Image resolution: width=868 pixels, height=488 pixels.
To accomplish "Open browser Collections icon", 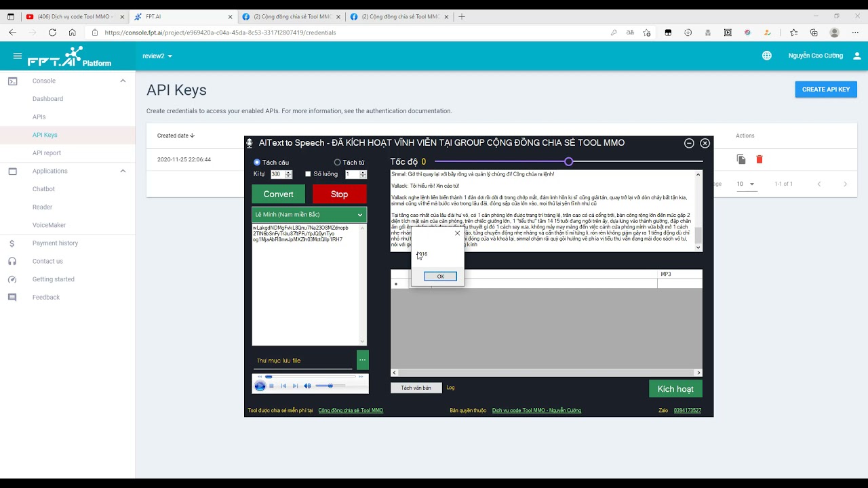I will click(x=814, y=32).
